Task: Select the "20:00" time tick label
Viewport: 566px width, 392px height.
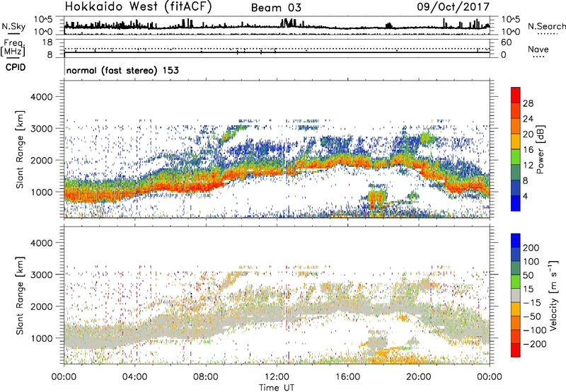Action: click(x=418, y=377)
